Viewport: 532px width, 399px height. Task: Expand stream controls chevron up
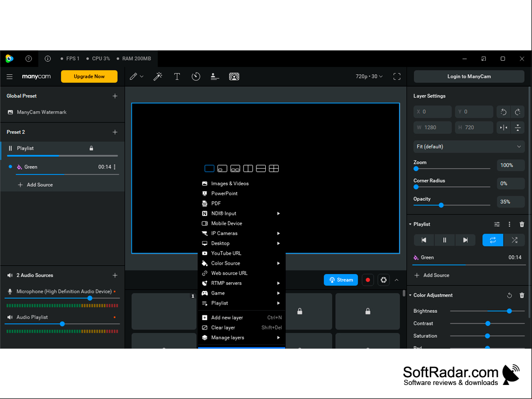click(x=397, y=280)
